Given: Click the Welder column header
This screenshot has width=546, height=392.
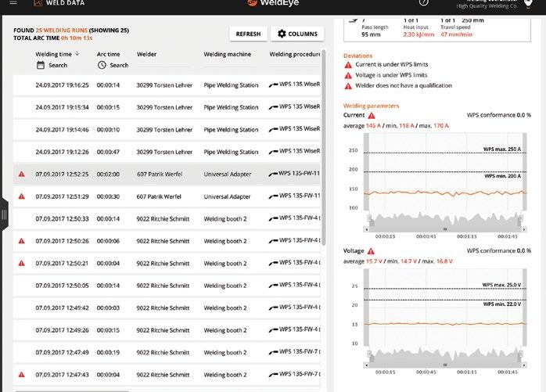Looking at the screenshot, I should pos(146,54).
